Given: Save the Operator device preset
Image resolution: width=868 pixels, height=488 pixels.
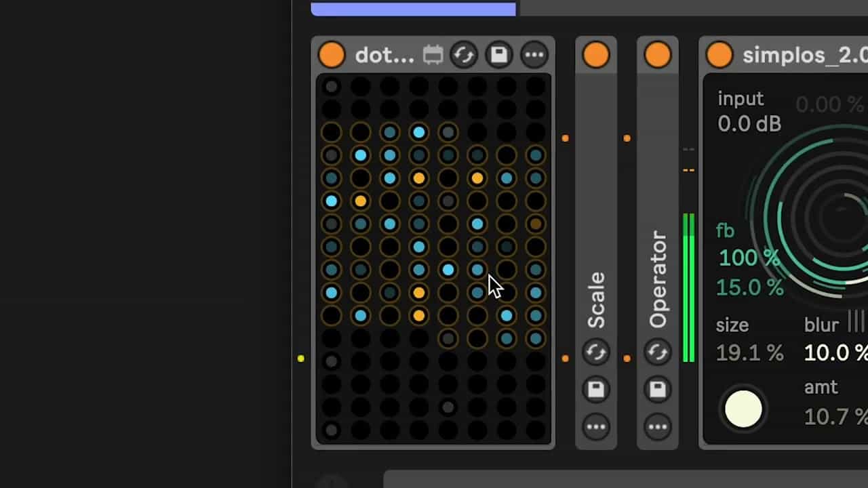Looking at the screenshot, I should coord(657,389).
